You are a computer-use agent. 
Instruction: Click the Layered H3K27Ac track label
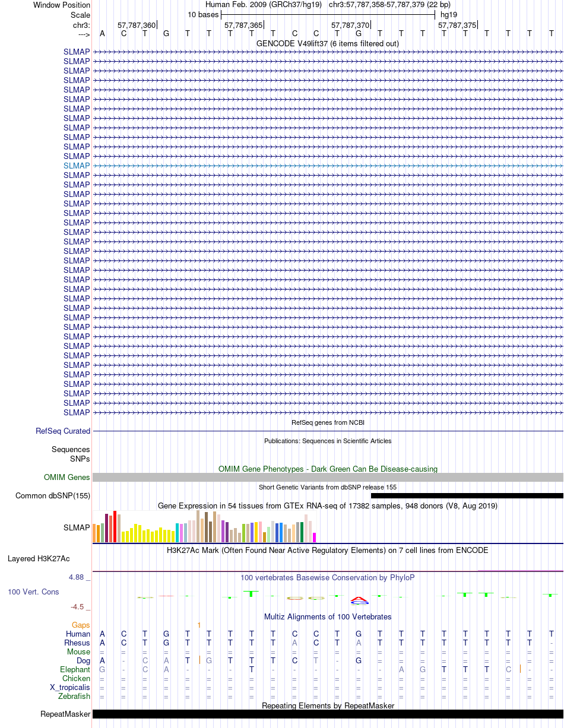tap(39, 558)
